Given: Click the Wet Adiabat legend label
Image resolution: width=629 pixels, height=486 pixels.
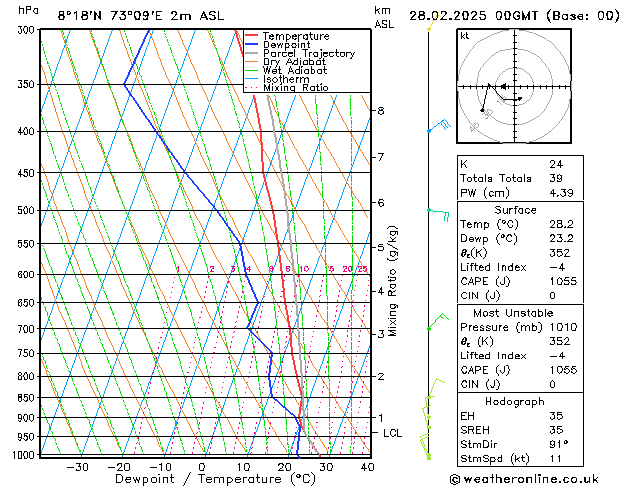Looking at the screenshot, I should click(x=295, y=71).
